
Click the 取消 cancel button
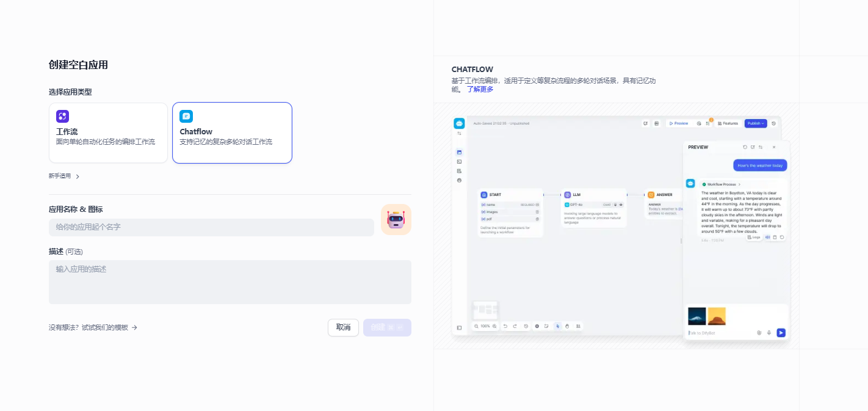pos(343,327)
